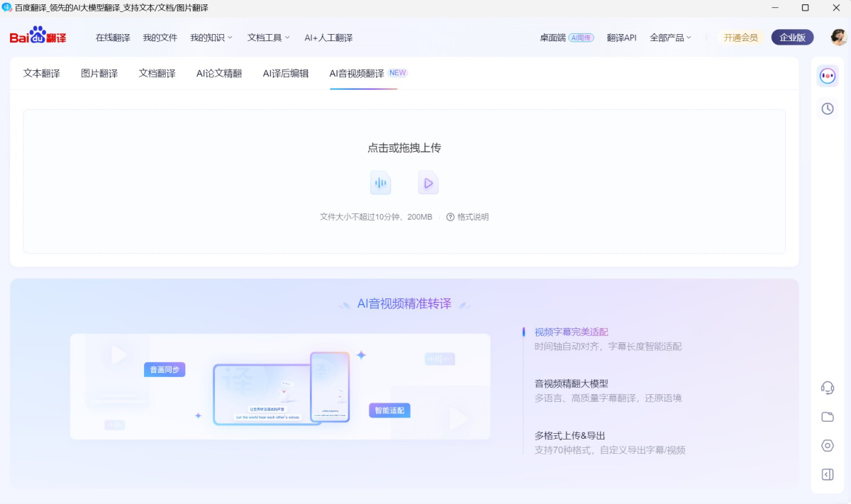Open the 全部产品 dropdown
This screenshot has width=851, height=504.
[x=670, y=36]
